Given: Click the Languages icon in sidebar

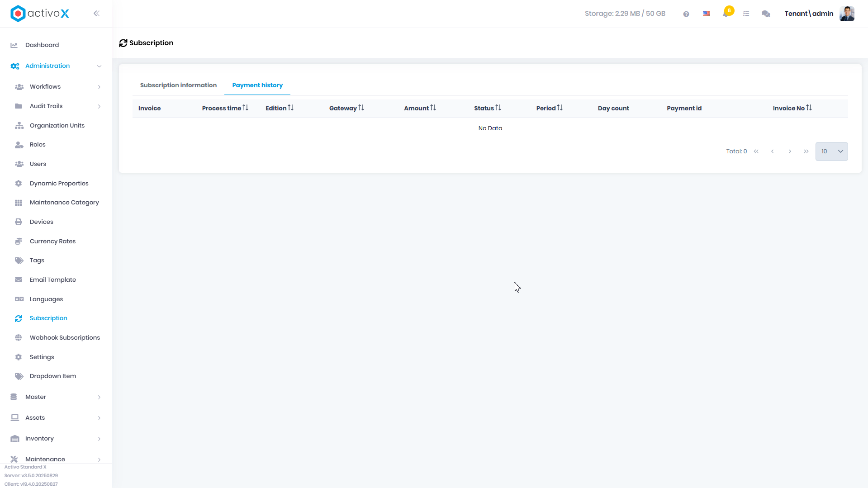Looking at the screenshot, I should pos(19,299).
